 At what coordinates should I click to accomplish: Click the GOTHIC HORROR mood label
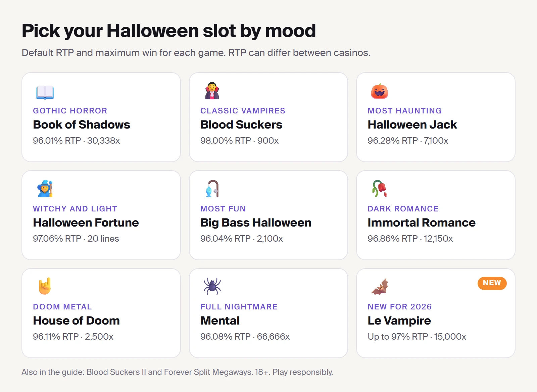[x=70, y=111]
